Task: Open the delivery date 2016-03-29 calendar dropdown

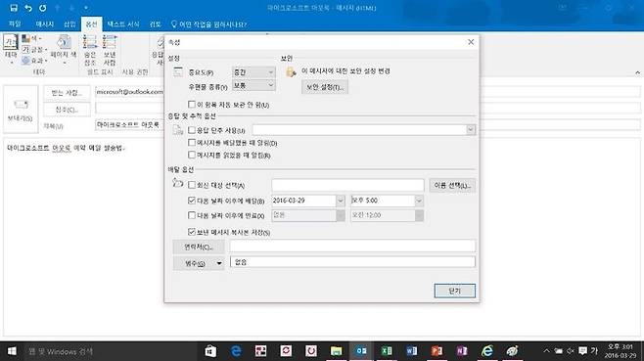Action: pos(341,201)
